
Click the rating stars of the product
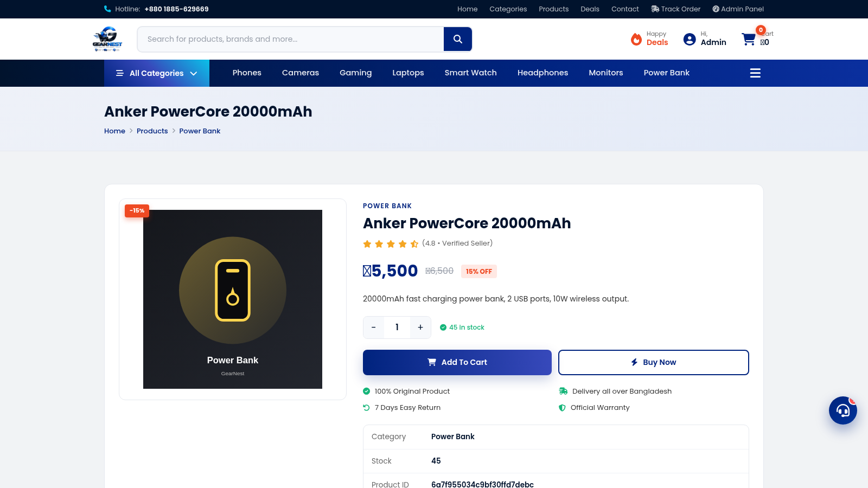pyautogui.click(x=391, y=244)
